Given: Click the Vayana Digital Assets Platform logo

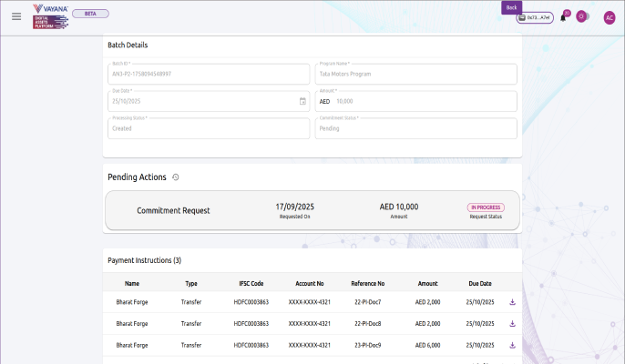Looking at the screenshot, I should (50, 15).
